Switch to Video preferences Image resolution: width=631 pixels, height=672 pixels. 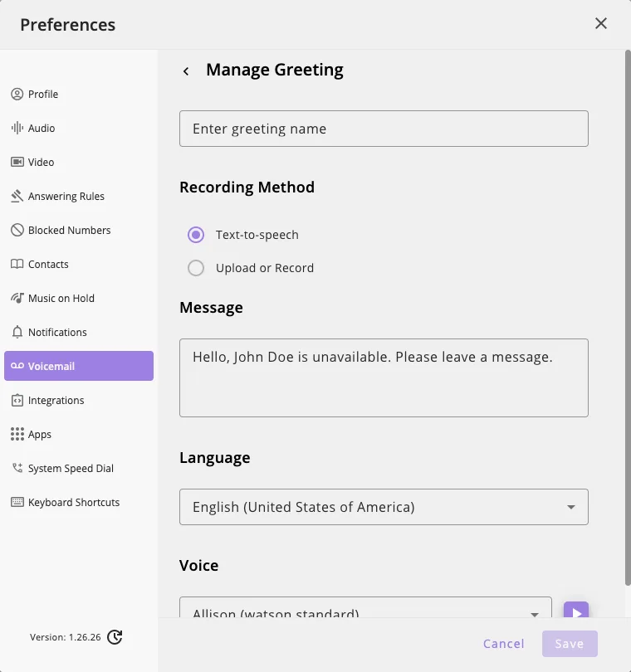(79, 162)
